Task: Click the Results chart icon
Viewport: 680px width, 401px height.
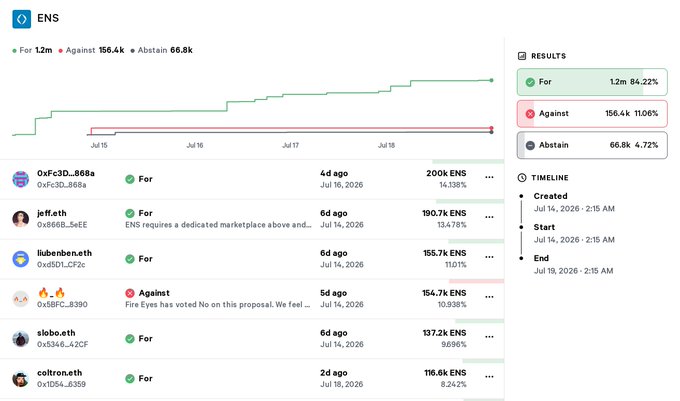Action: pos(522,56)
